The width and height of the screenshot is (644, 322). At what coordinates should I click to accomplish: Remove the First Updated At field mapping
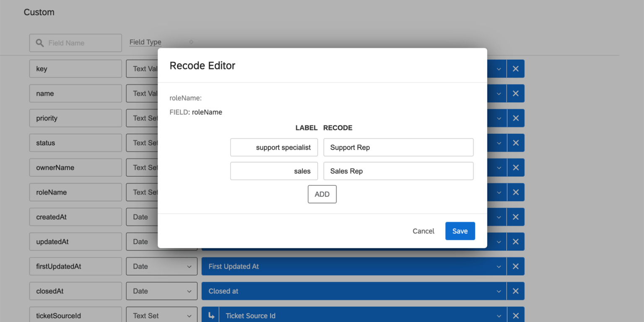pyautogui.click(x=515, y=266)
